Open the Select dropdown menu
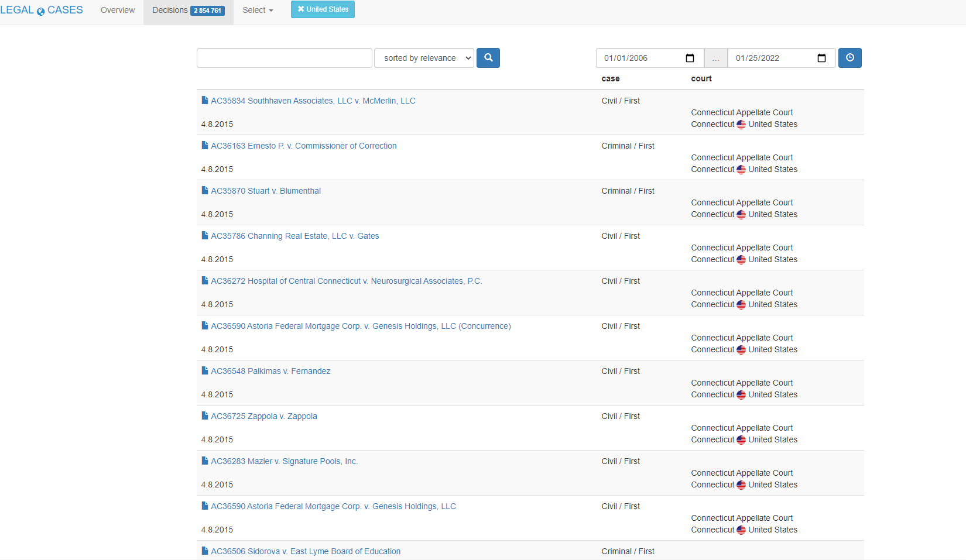 [x=258, y=10]
